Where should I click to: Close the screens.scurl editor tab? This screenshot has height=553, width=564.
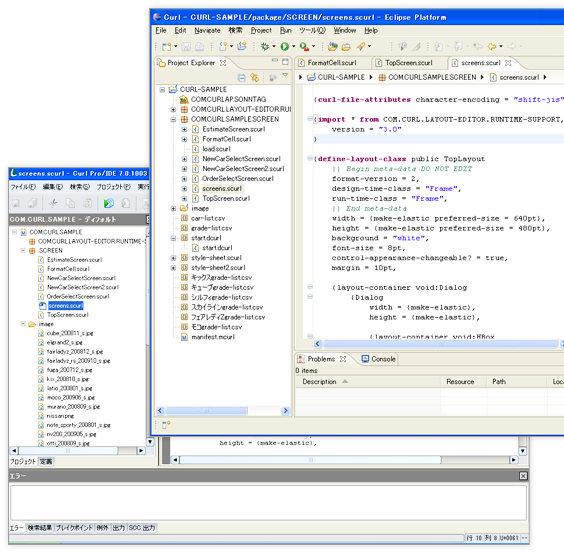[x=508, y=63]
